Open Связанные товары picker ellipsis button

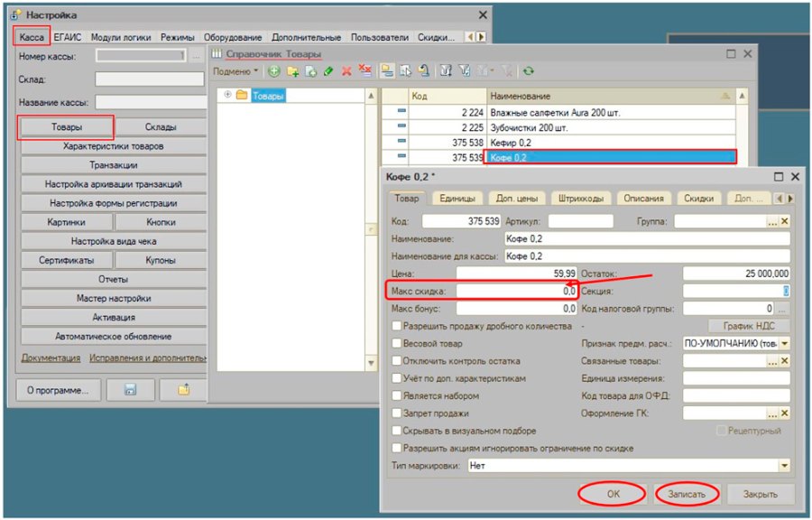click(772, 361)
